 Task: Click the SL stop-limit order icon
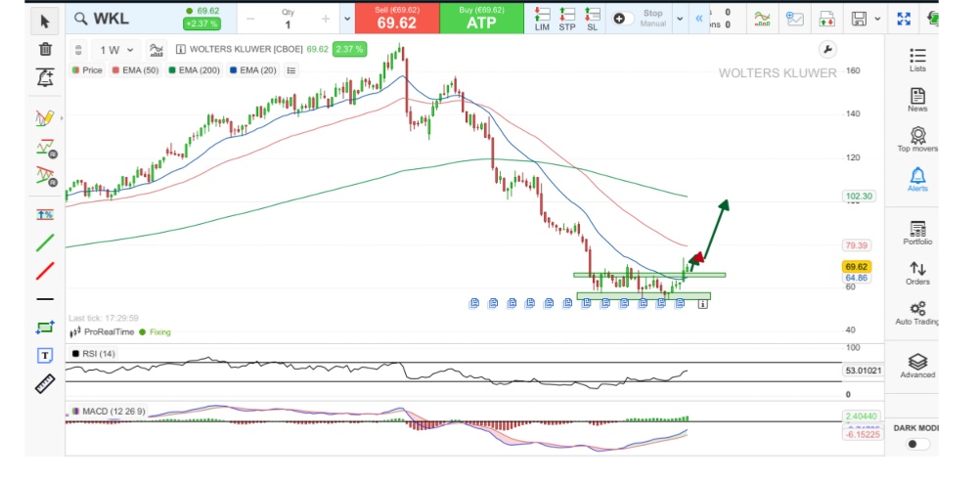(x=592, y=19)
